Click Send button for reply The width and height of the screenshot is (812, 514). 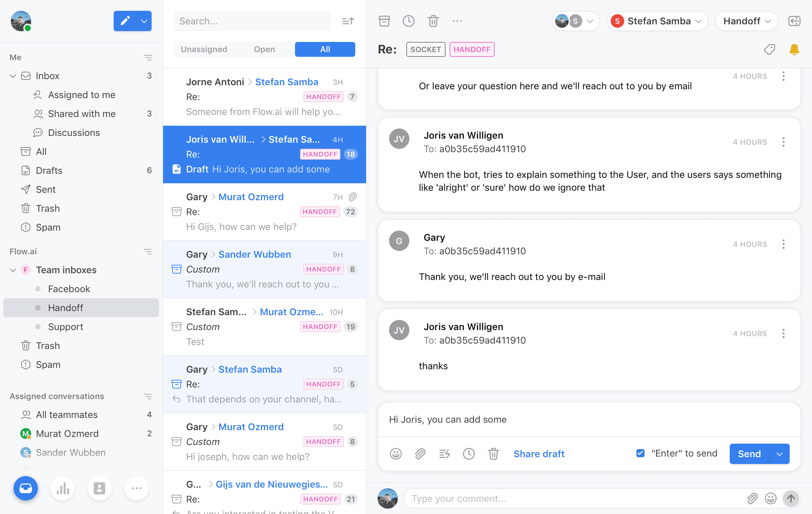coord(749,454)
